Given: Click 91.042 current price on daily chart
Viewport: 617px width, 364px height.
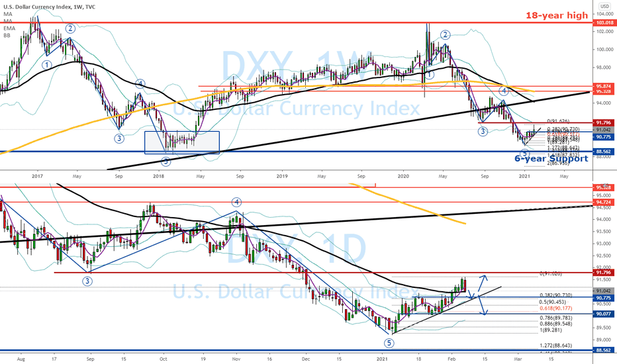Looking at the screenshot, I should pyautogui.click(x=605, y=291).
